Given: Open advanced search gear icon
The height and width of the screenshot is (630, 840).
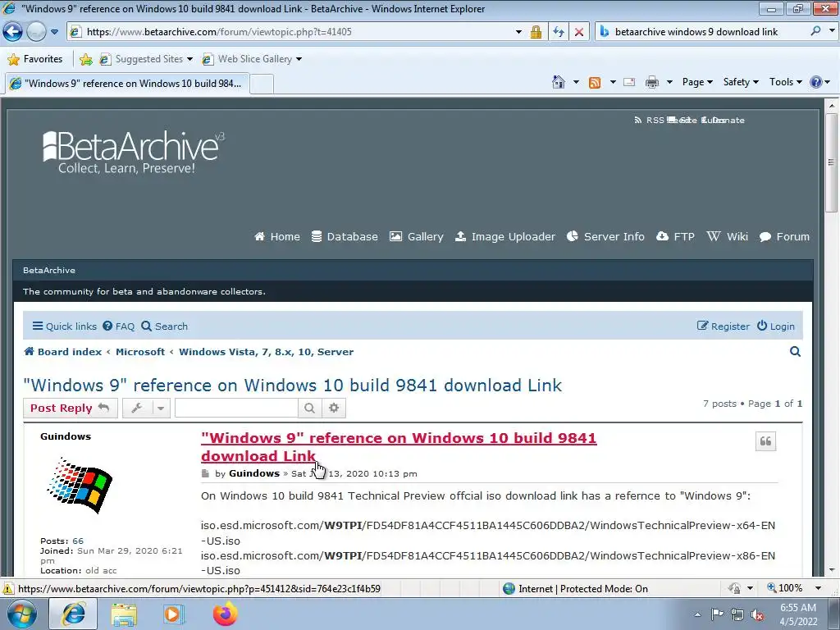Looking at the screenshot, I should [334, 409].
